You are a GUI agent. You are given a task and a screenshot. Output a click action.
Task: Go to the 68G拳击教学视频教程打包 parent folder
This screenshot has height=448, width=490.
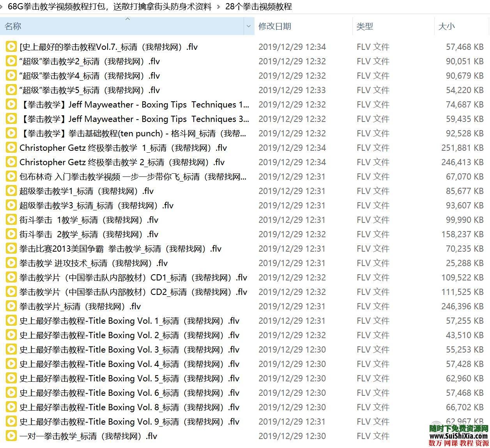coord(110,7)
